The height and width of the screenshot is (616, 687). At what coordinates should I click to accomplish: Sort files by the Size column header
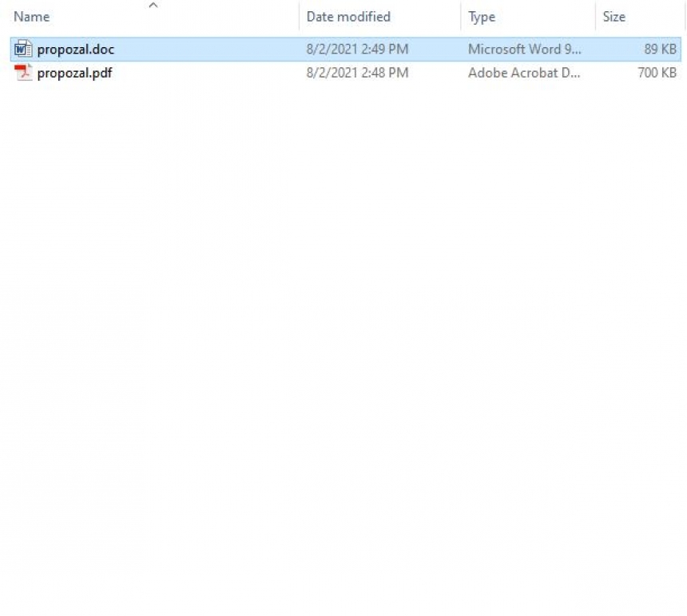[614, 17]
